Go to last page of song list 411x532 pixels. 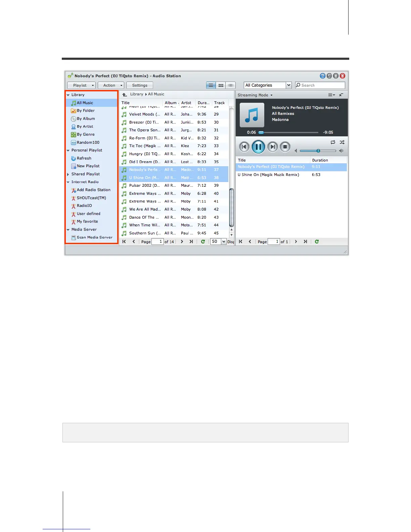[x=191, y=241]
